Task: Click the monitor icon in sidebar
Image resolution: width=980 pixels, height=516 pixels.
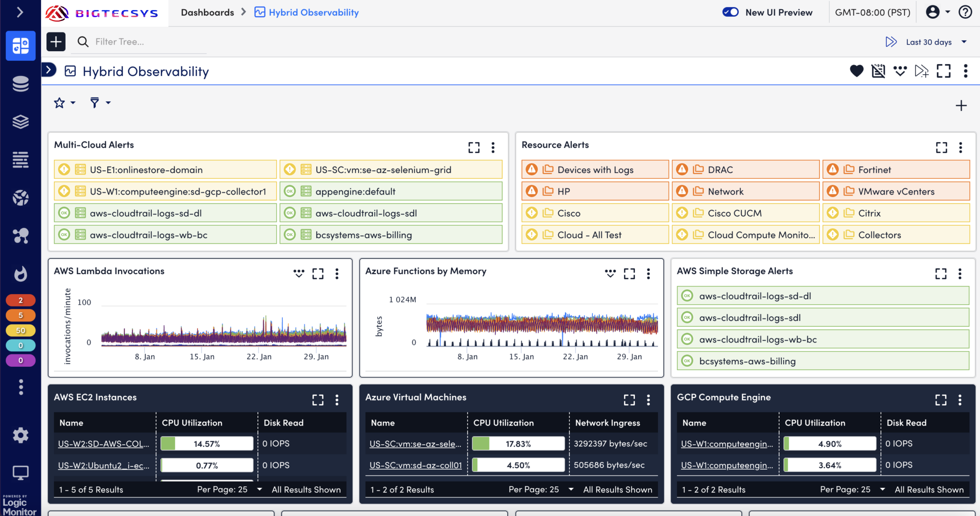Action: (21, 473)
